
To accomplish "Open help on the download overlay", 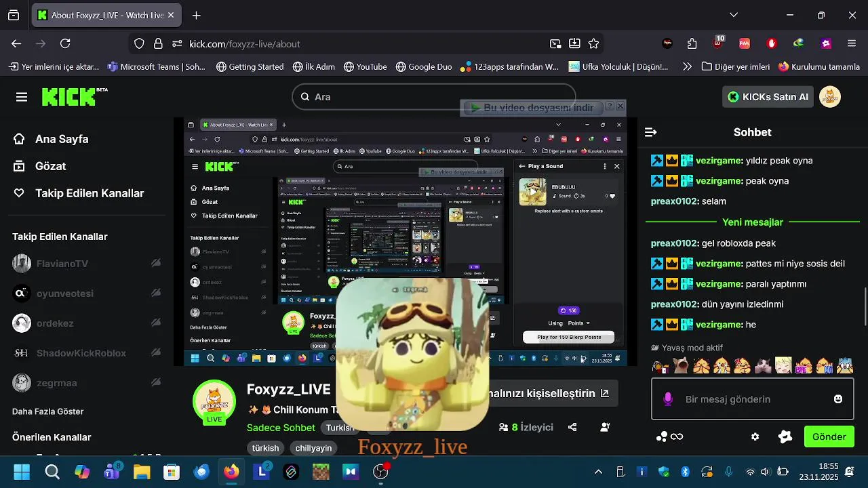I will [x=610, y=106].
